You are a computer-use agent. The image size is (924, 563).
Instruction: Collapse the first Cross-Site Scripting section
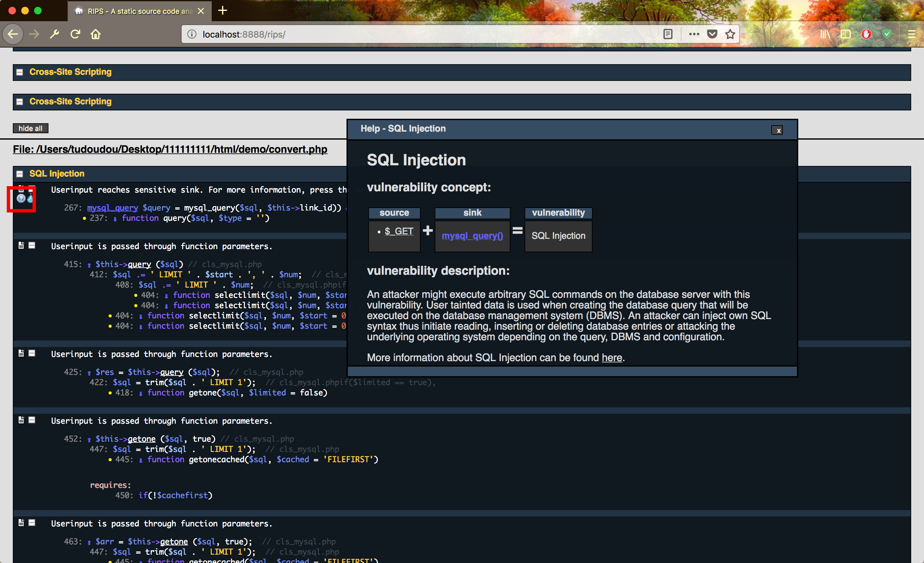click(20, 72)
